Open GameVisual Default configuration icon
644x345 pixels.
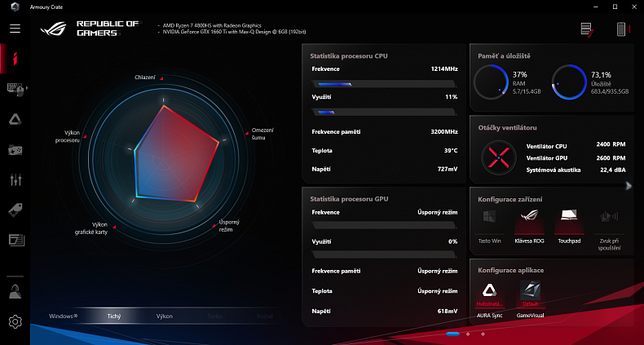[530, 290]
